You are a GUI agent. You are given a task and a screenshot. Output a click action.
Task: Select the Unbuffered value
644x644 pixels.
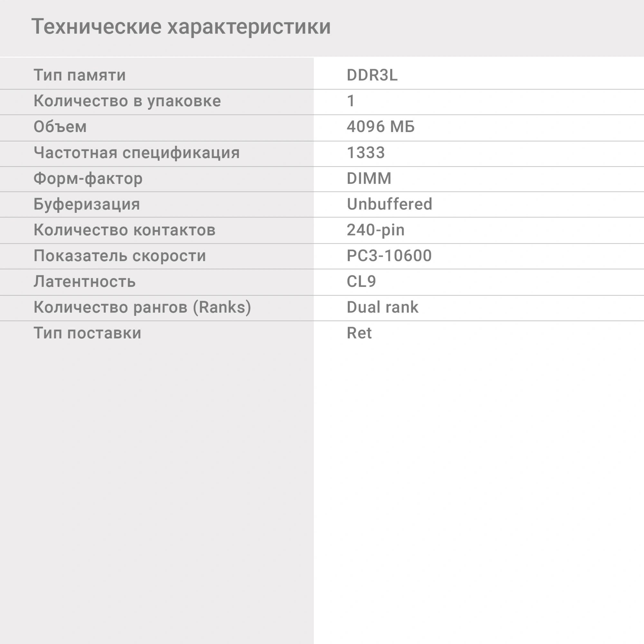389,204
